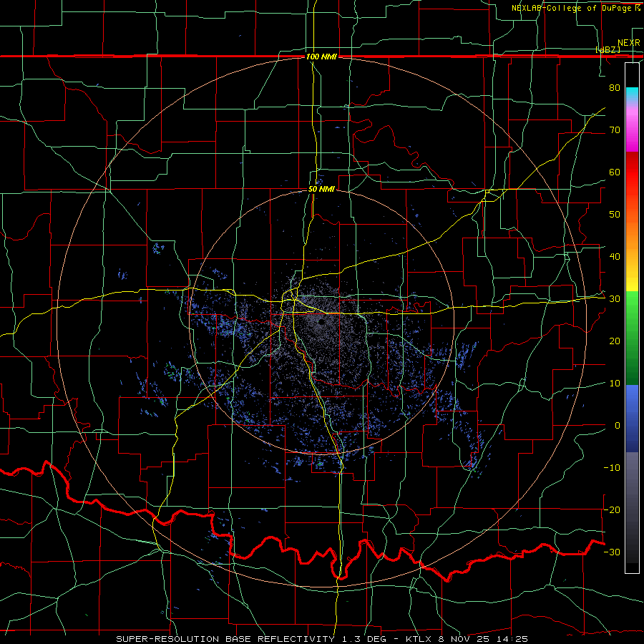The image size is (644, 644).
Task: Click the 10 value on the dBZ scale
Action: pyautogui.click(x=615, y=384)
